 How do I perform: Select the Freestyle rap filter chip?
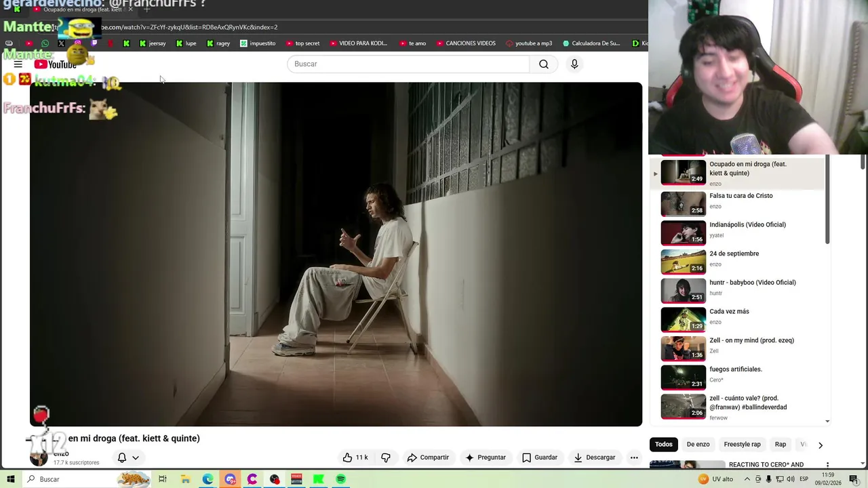click(x=742, y=445)
